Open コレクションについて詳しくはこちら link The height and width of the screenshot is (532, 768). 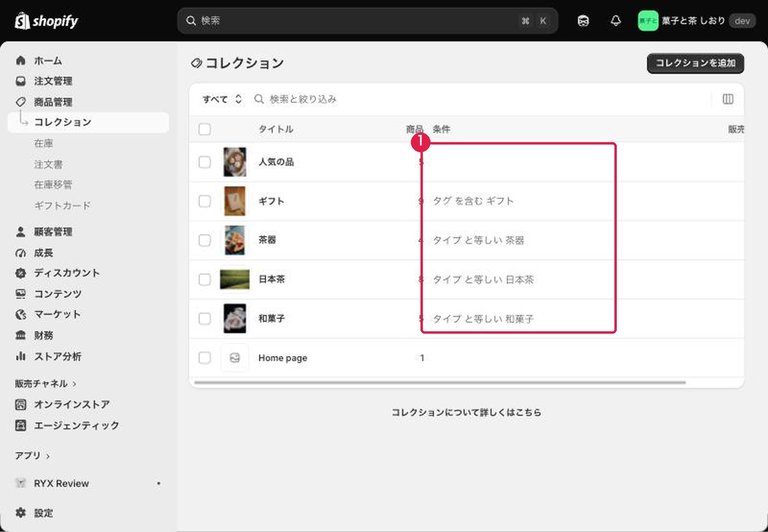point(467,412)
